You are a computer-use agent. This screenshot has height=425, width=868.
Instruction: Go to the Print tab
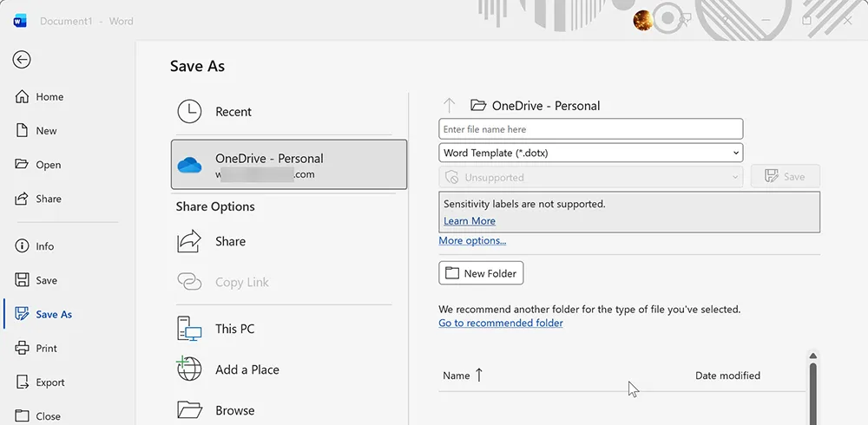[46, 349]
